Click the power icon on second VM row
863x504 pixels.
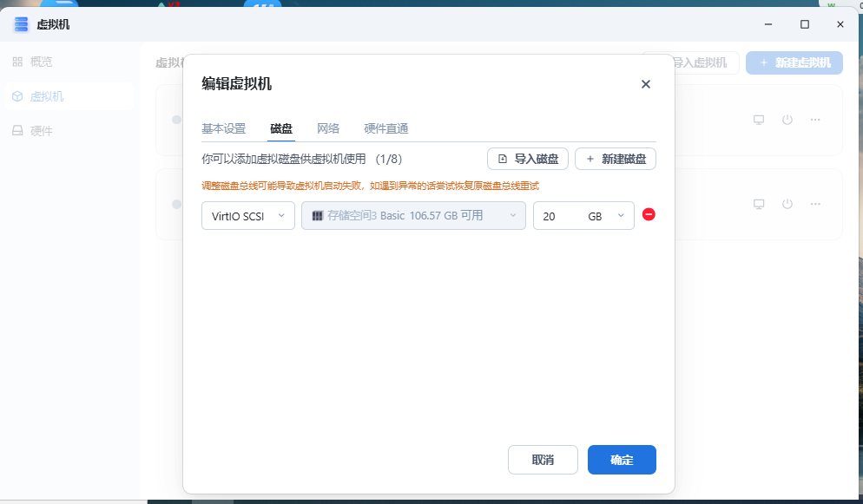pyautogui.click(x=787, y=204)
